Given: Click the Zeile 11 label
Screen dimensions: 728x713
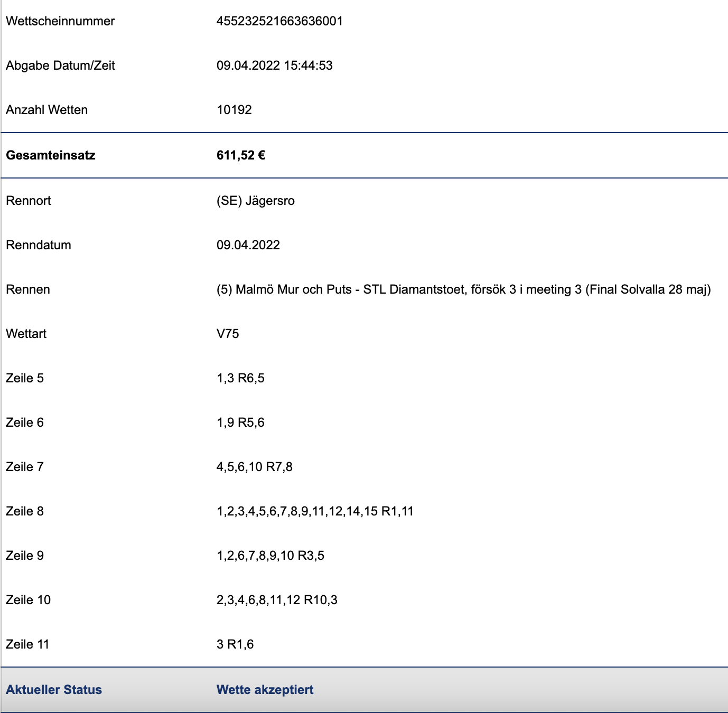Looking at the screenshot, I should tap(27, 644).
